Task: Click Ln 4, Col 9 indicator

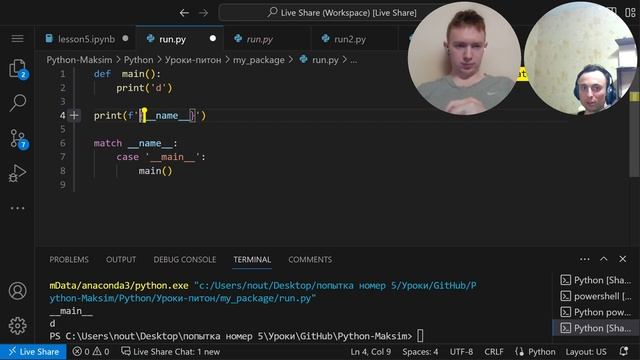Action: (370, 351)
